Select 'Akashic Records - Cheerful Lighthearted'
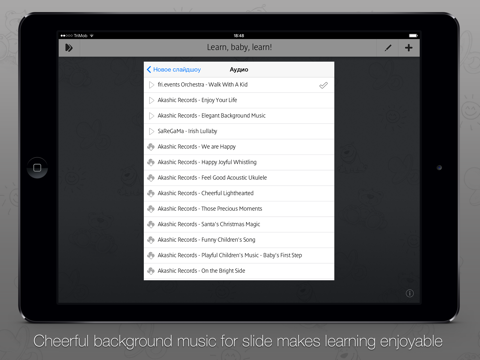The height and width of the screenshot is (360, 480). click(x=239, y=193)
